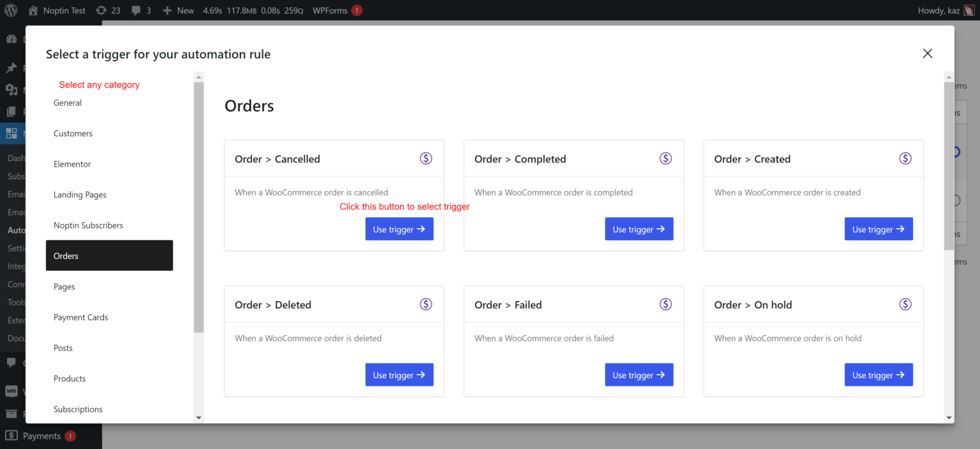The width and height of the screenshot is (980, 449).
Task: Click the WooCommerce icon in the sidebar
Action: click(x=13, y=390)
